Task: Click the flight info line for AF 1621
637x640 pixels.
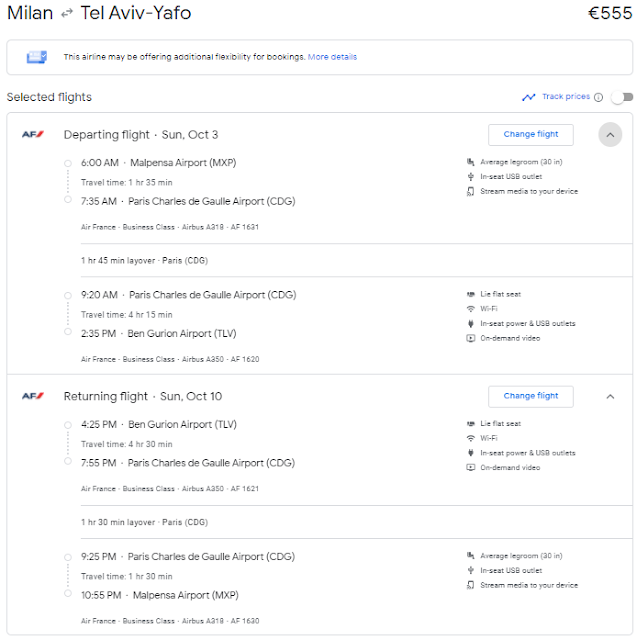Action: [x=170, y=489]
